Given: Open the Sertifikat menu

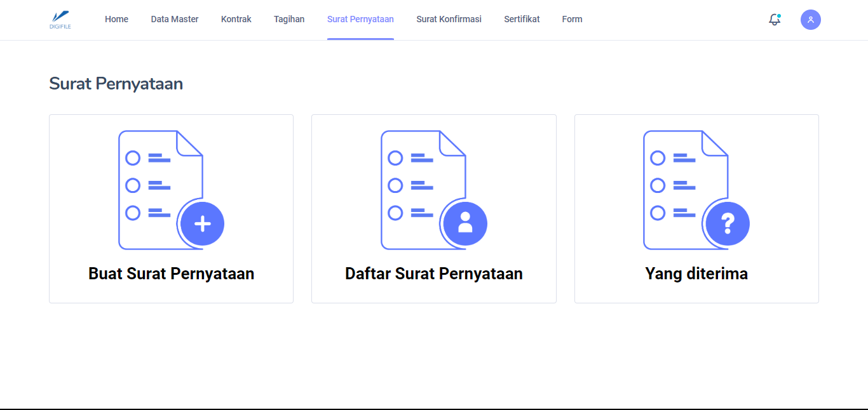Looking at the screenshot, I should point(522,20).
